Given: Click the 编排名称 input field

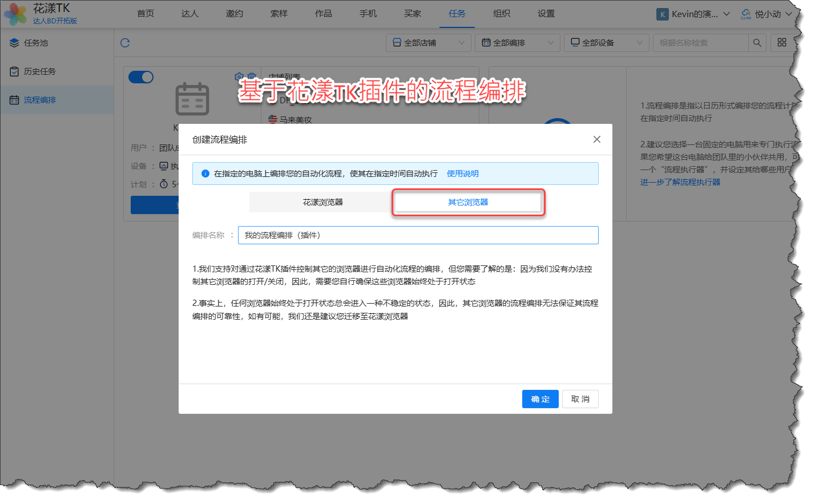Looking at the screenshot, I should [x=418, y=235].
